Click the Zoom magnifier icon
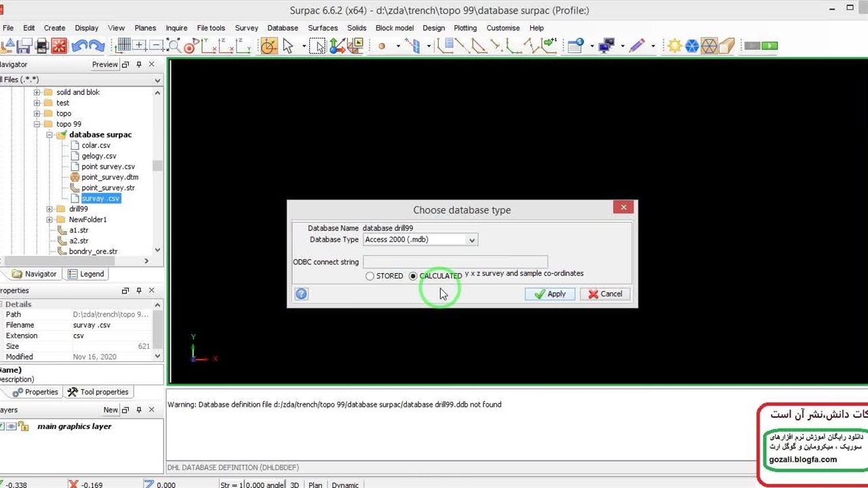Screen dimensions: 868x488 [x=174, y=46]
